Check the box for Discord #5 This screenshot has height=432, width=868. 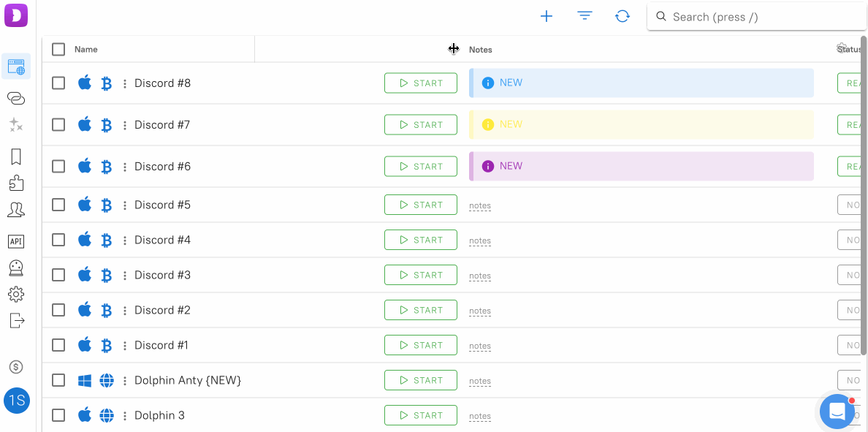click(x=58, y=205)
